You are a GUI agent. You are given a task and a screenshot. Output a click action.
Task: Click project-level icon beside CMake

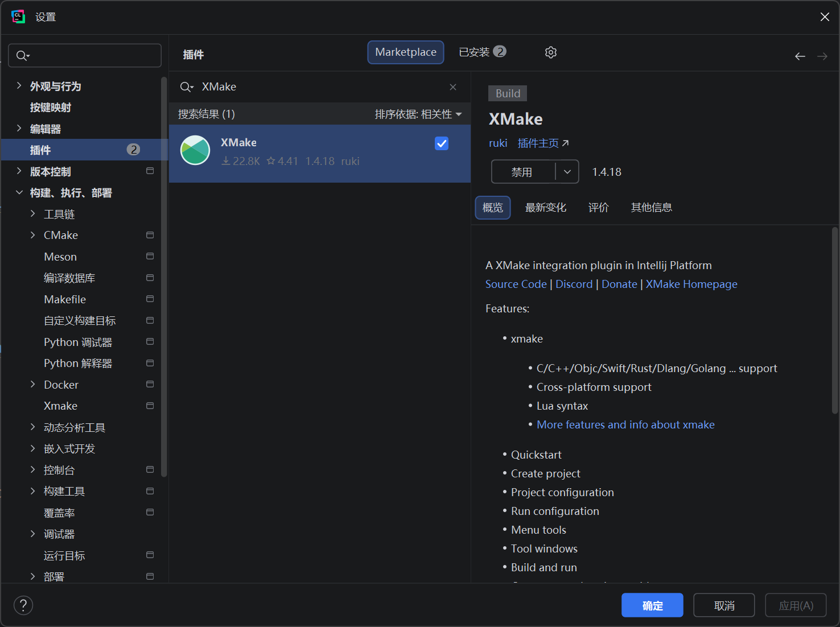pos(150,235)
